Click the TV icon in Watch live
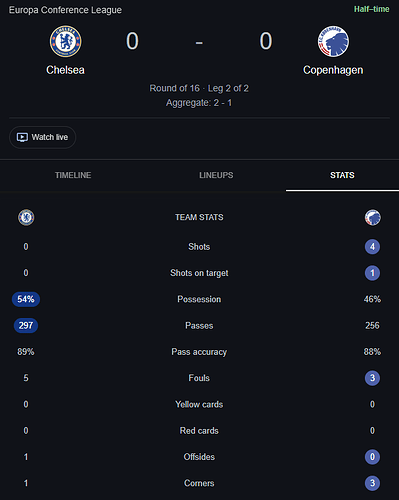 (22, 137)
